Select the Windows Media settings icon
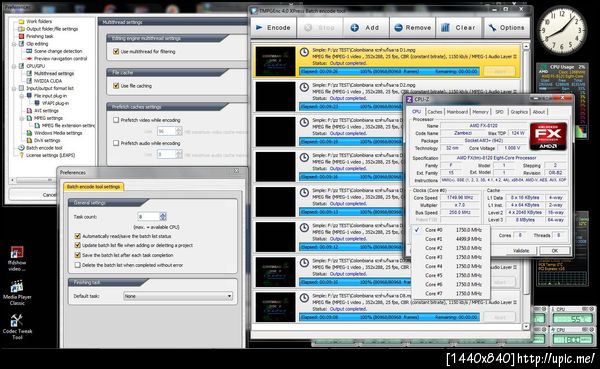This screenshot has width=600, height=369. pos(29,133)
